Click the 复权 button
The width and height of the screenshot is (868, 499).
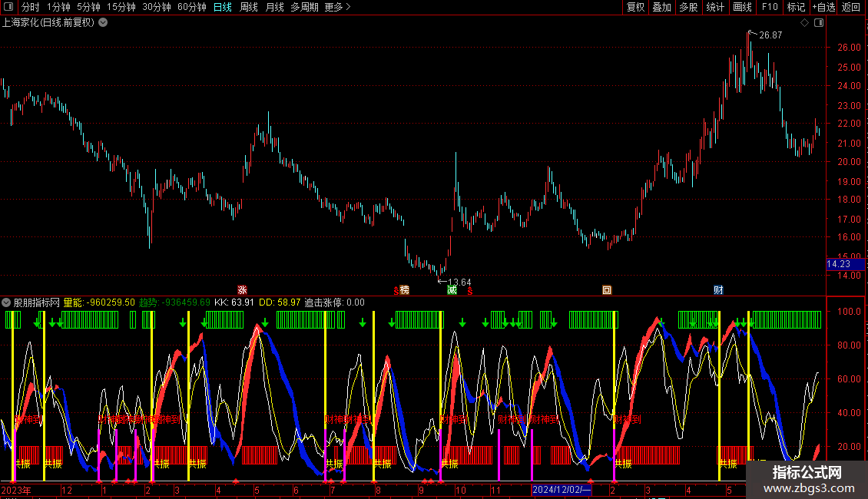(635, 7)
